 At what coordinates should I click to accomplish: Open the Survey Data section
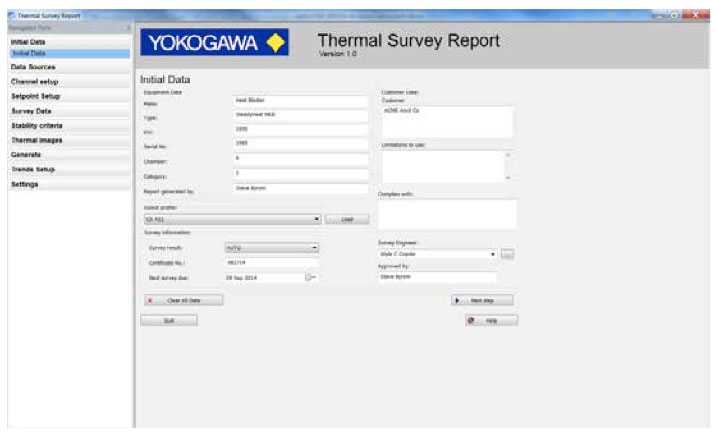click(70, 111)
